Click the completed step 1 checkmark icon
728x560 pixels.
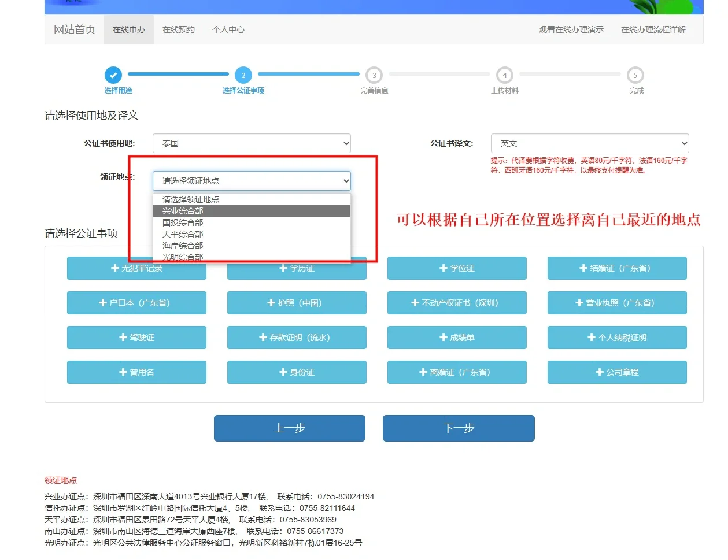(113, 75)
